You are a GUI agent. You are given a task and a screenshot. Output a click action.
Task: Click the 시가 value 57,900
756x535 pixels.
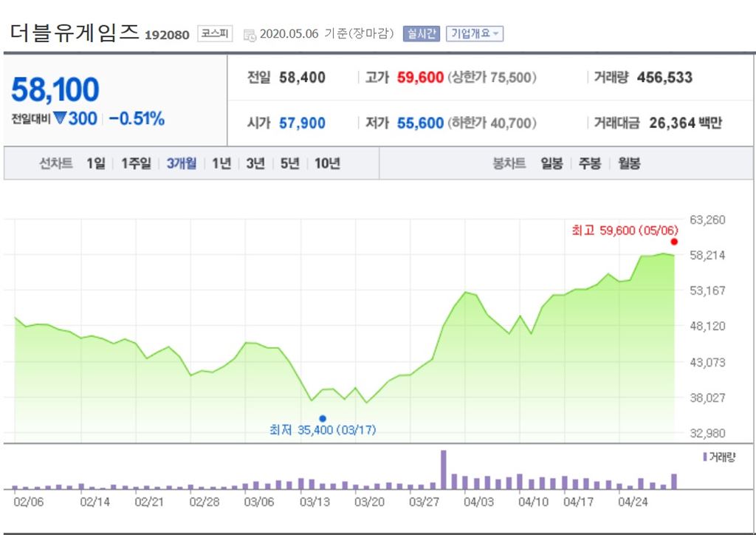pyautogui.click(x=302, y=123)
